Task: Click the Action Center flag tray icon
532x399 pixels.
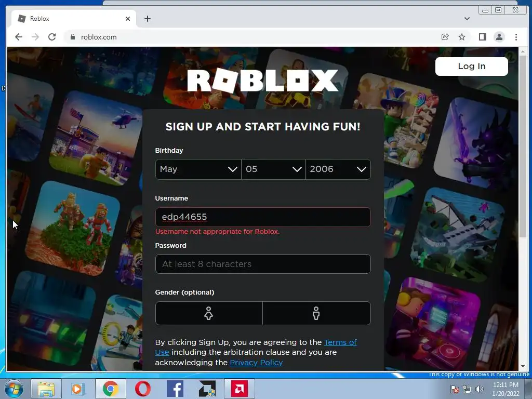Action: (x=454, y=390)
